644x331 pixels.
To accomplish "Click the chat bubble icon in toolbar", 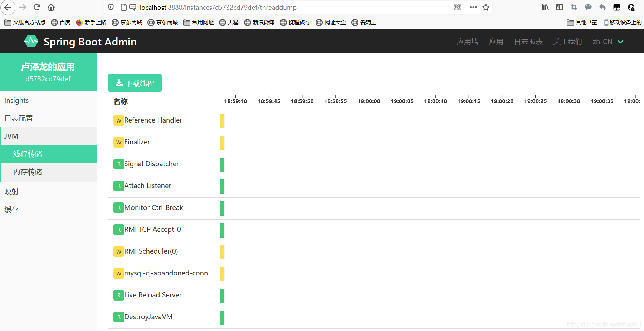I will pos(588,7).
